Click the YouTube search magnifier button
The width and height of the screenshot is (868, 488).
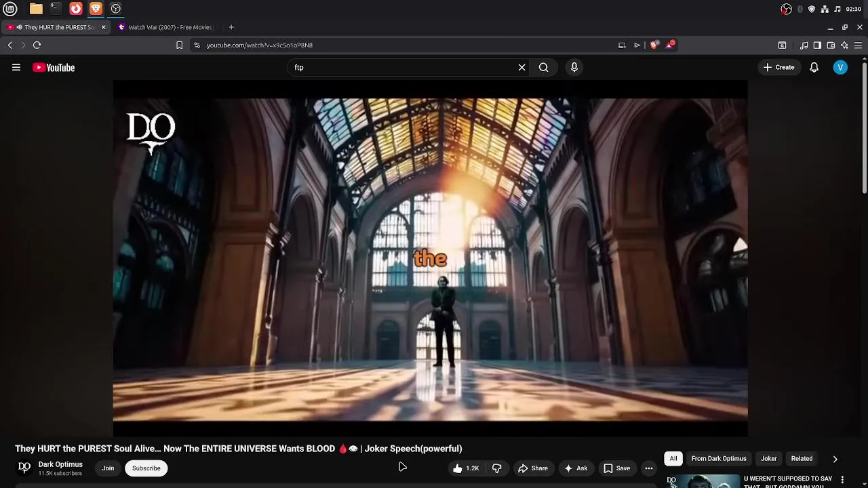[x=544, y=67]
